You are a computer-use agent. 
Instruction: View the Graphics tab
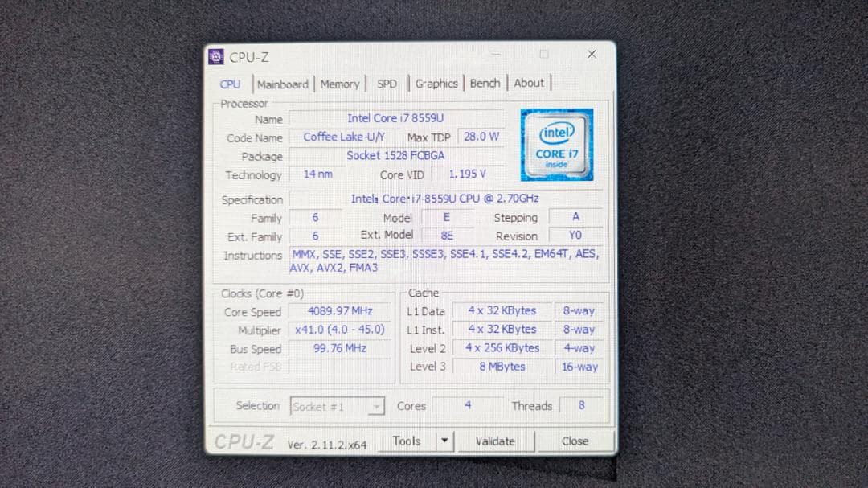point(436,84)
